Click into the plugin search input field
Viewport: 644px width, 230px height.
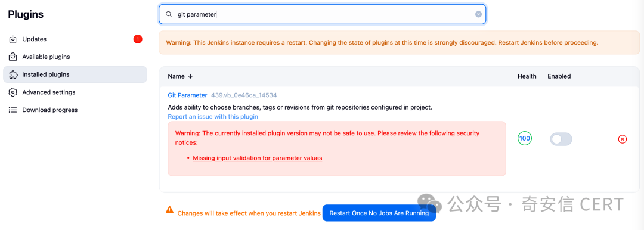[323, 14]
